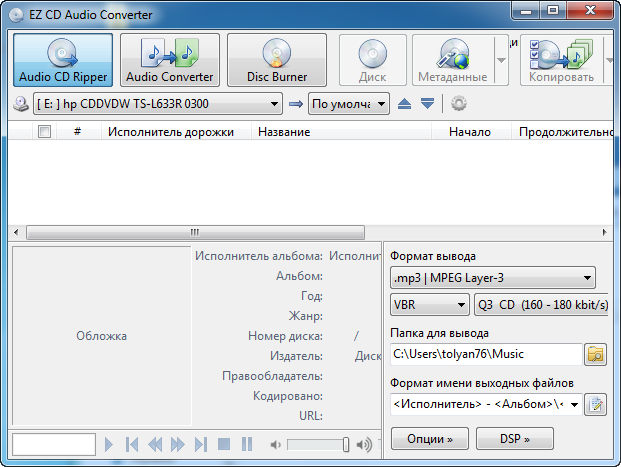This screenshot has height=467, width=621.
Task: Open the CD drive selection dropdown
Action: (x=275, y=104)
